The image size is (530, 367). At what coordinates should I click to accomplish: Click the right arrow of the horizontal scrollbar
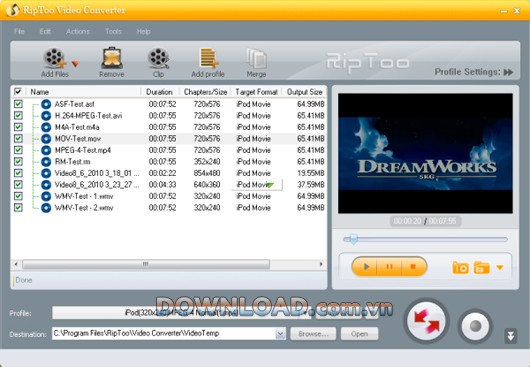coord(321,264)
